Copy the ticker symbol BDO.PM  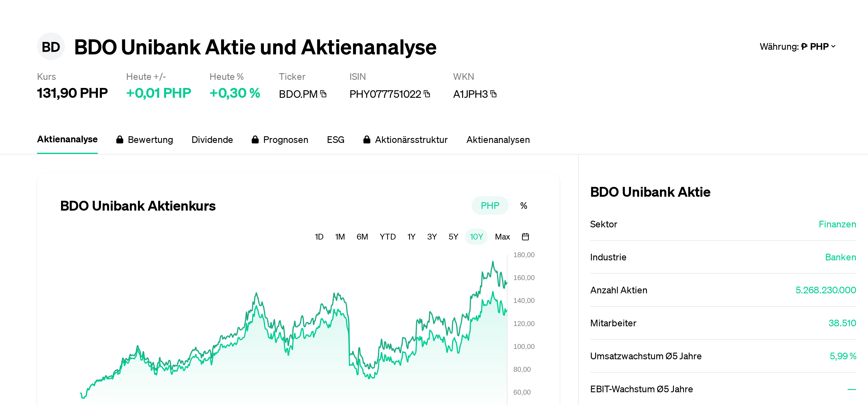tap(323, 94)
